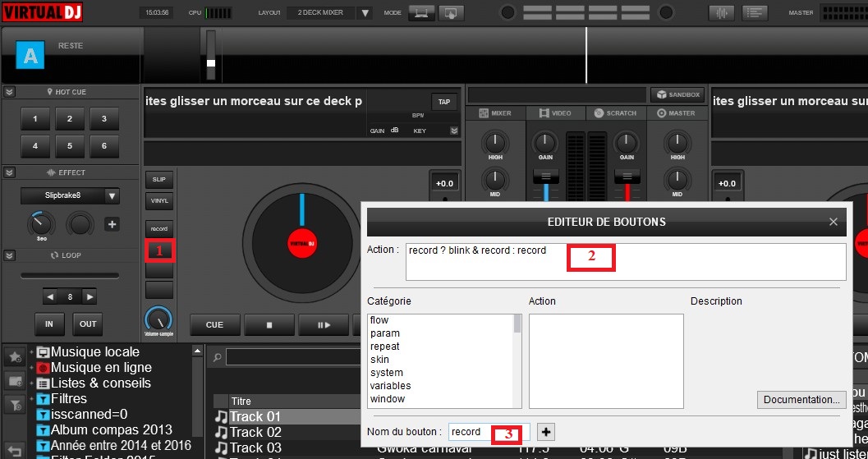The width and height of the screenshot is (868, 459).
Task: Click the plus button beside effect knobs
Action: [112, 224]
